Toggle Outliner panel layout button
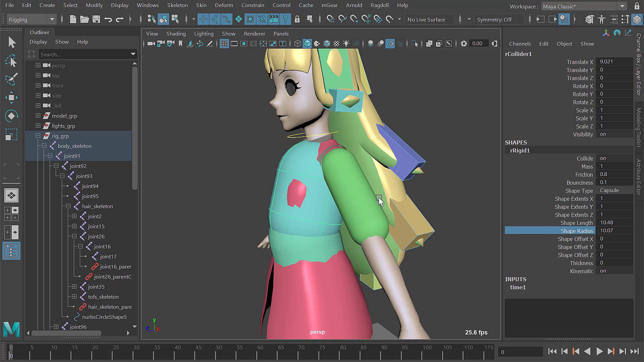 point(11,251)
